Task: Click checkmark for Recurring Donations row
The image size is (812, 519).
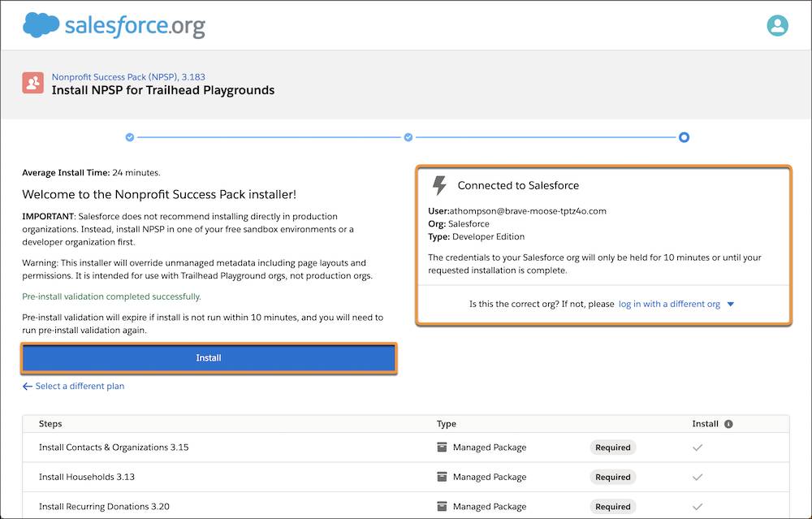Action: tap(698, 507)
